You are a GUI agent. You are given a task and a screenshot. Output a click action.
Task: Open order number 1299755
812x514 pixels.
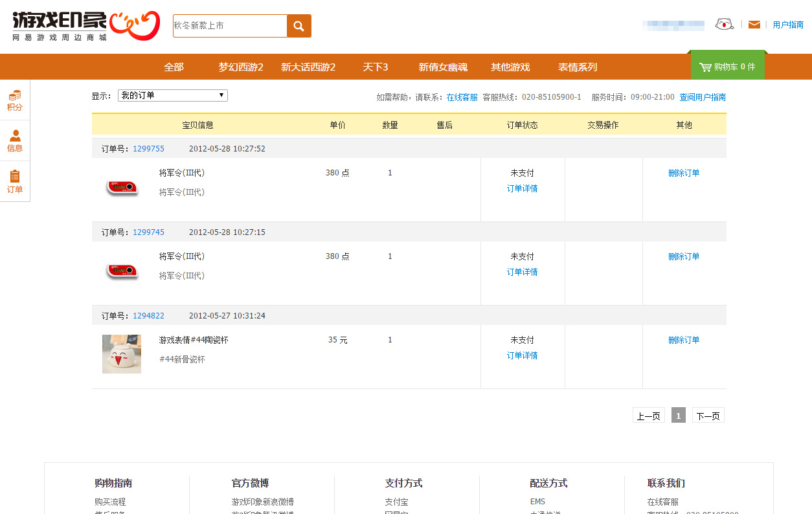[x=149, y=149]
